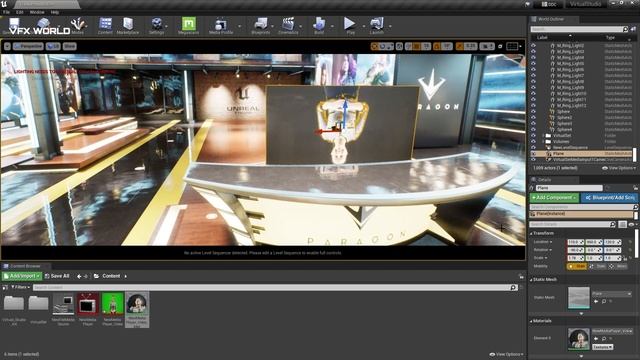The width and height of the screenshot is (640, 360).
Task: Open the Window menu
Action: [x=37, y=12]
